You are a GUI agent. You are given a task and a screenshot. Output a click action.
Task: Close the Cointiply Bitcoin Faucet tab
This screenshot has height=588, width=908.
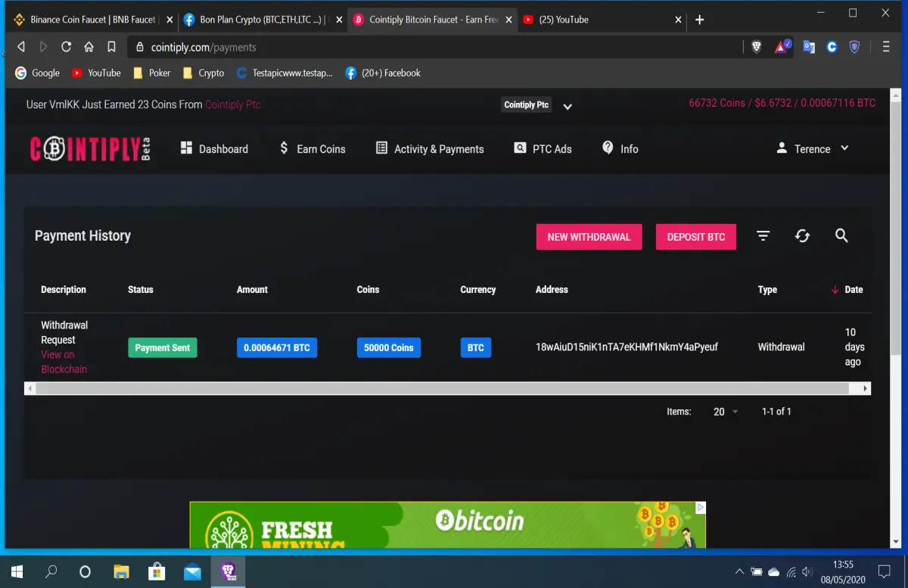coord(508,20)
